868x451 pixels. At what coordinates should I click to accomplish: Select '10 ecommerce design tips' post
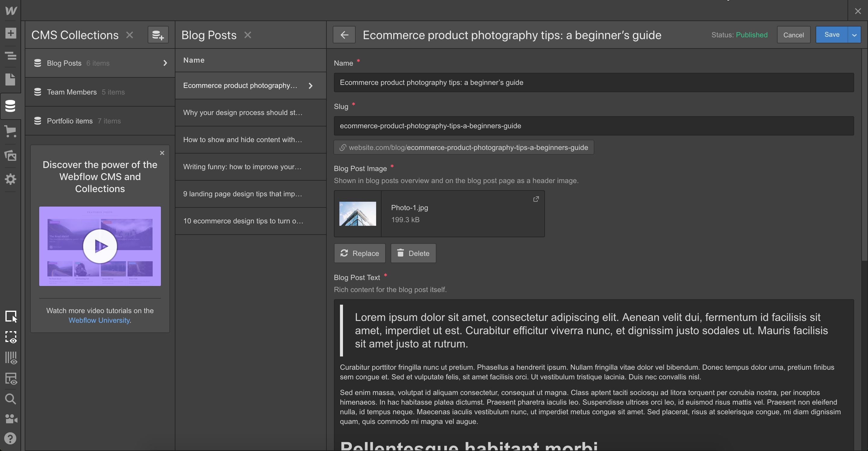(x=251, y=221)
